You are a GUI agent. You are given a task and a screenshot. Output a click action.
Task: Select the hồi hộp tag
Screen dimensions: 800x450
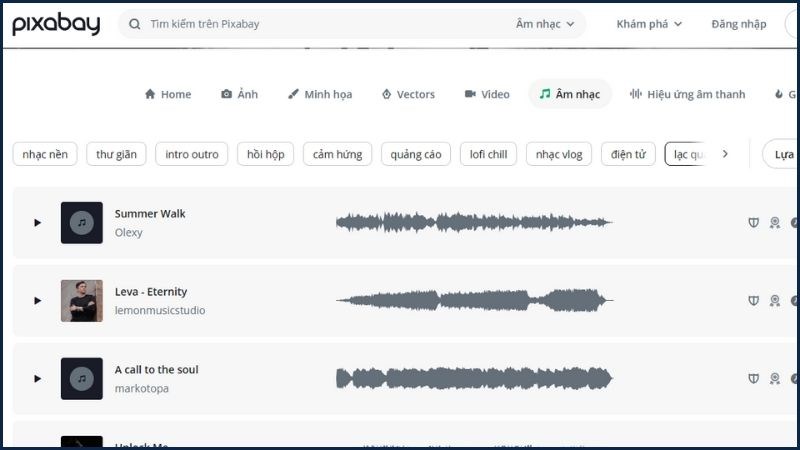tap(265, 154)
